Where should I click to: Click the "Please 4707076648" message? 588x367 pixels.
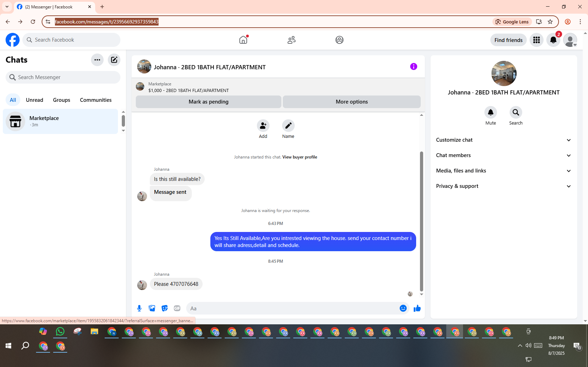(176, 284)
